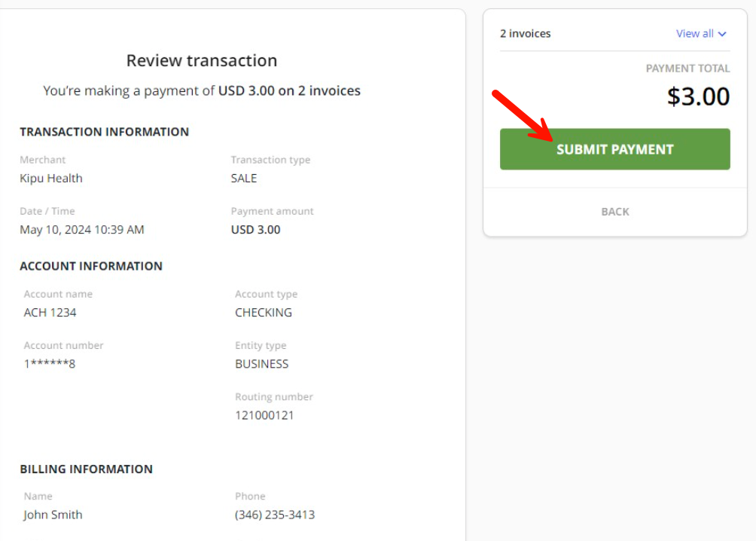Click the May 10, 2024 date value
The height and width of the screenshot is (541, 756).
(82, 230)
